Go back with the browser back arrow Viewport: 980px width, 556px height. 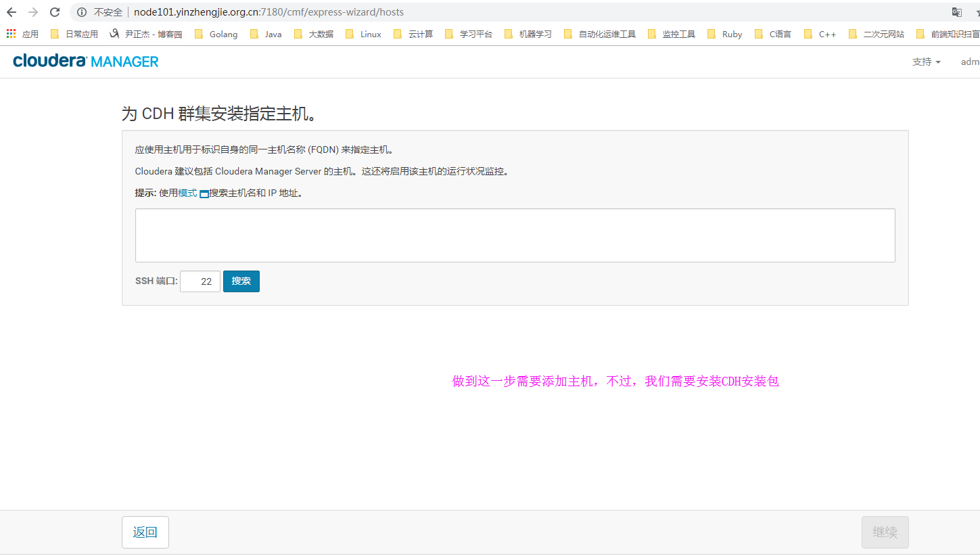click(x=11, y=12)
